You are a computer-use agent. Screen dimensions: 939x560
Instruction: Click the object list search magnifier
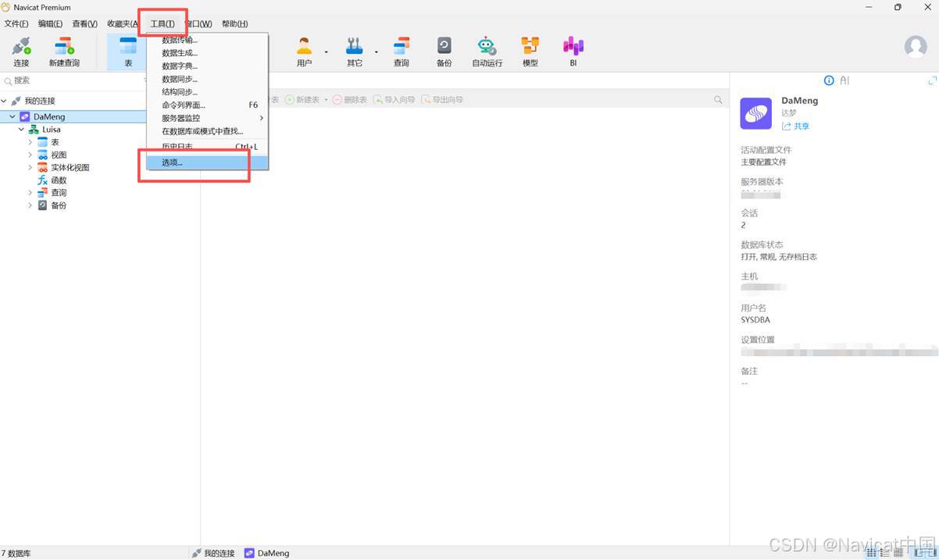(718, 100)
